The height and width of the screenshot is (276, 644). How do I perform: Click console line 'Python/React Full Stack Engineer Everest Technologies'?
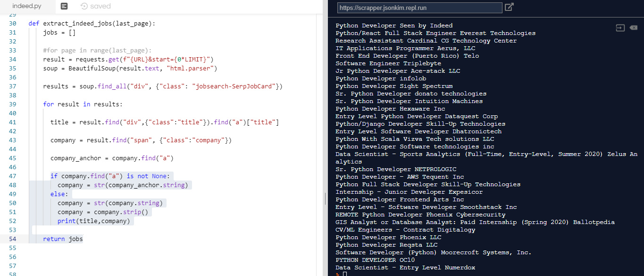[x=435, y=33]
